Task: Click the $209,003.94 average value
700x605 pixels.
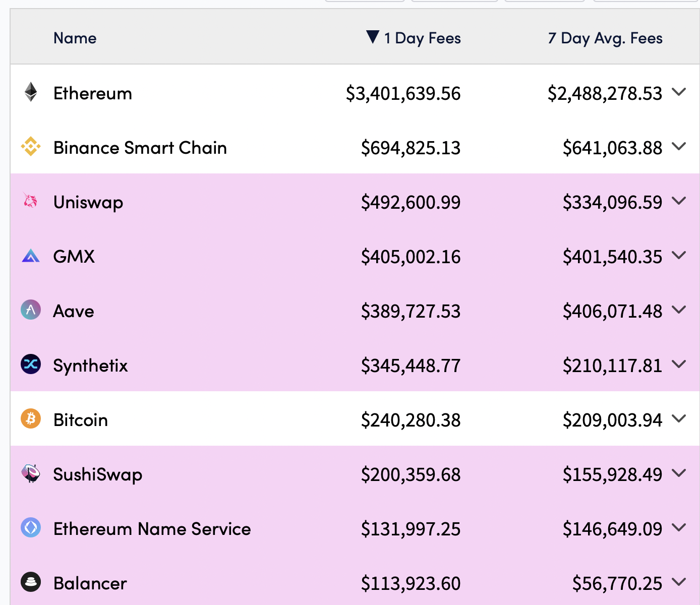Action: coord(613,420)
